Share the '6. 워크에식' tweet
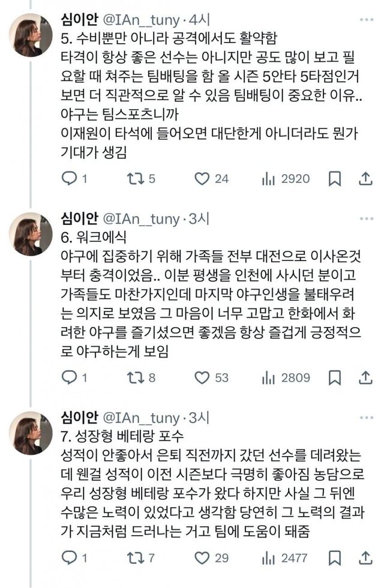This screenshot has height=588, width=384. pos(365,377)
